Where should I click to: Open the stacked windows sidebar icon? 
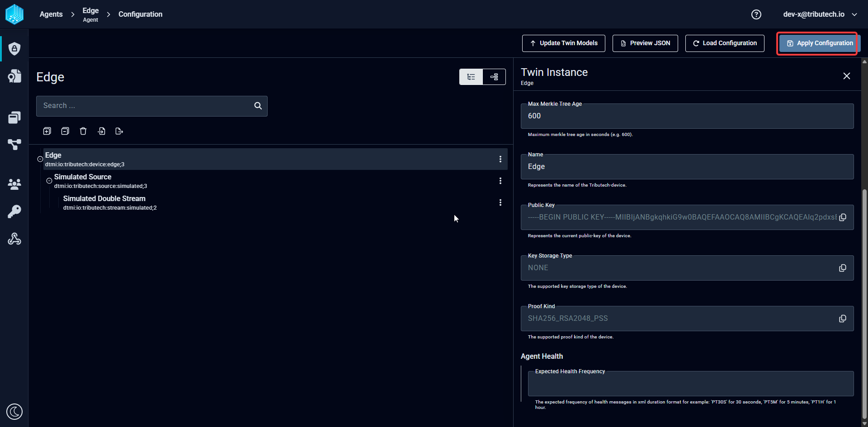tap(14, 117)
